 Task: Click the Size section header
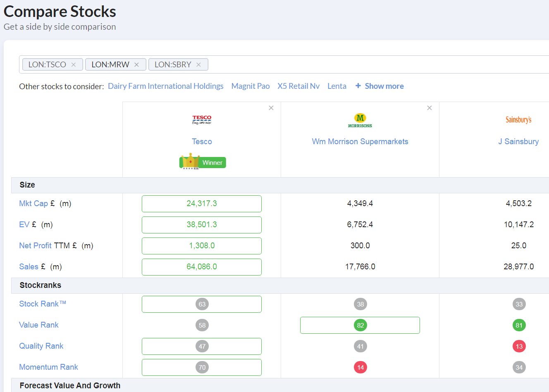pyautogui.click(x=280, y=185)
